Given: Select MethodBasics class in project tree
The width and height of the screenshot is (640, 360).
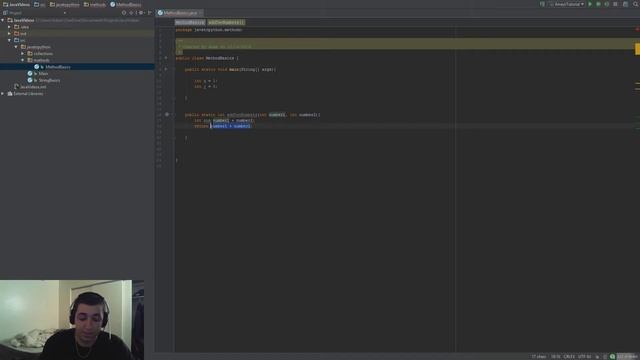Looking at the screenshot, I should (58, 67).
